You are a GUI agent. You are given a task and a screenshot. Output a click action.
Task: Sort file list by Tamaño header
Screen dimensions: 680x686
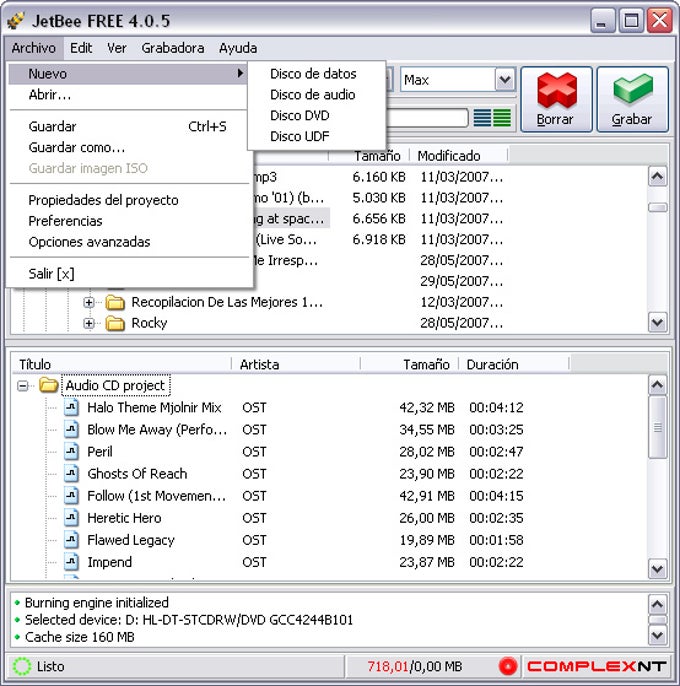tap(369, 156)
